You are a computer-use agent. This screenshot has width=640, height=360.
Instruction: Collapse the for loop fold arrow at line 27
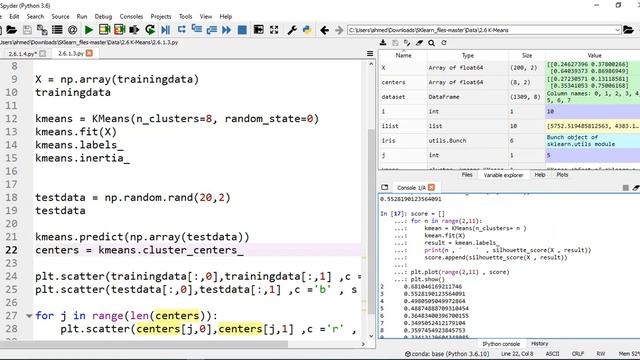(x=29, y=316)
